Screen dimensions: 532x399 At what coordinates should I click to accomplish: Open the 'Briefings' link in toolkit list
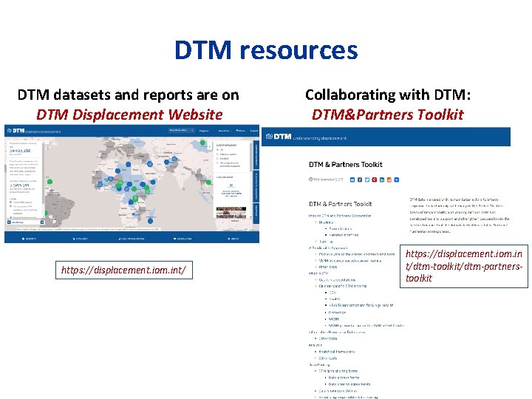[x=326, y=222]
